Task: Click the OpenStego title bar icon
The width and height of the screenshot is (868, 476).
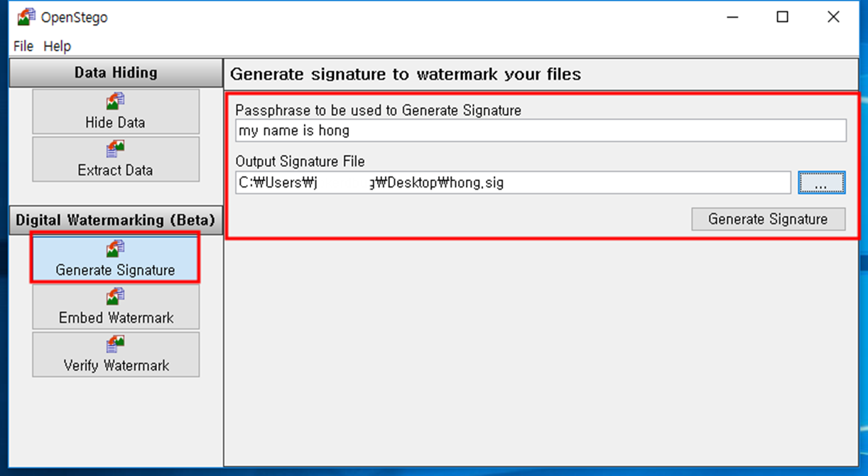Action: click(x=26, y=17)
